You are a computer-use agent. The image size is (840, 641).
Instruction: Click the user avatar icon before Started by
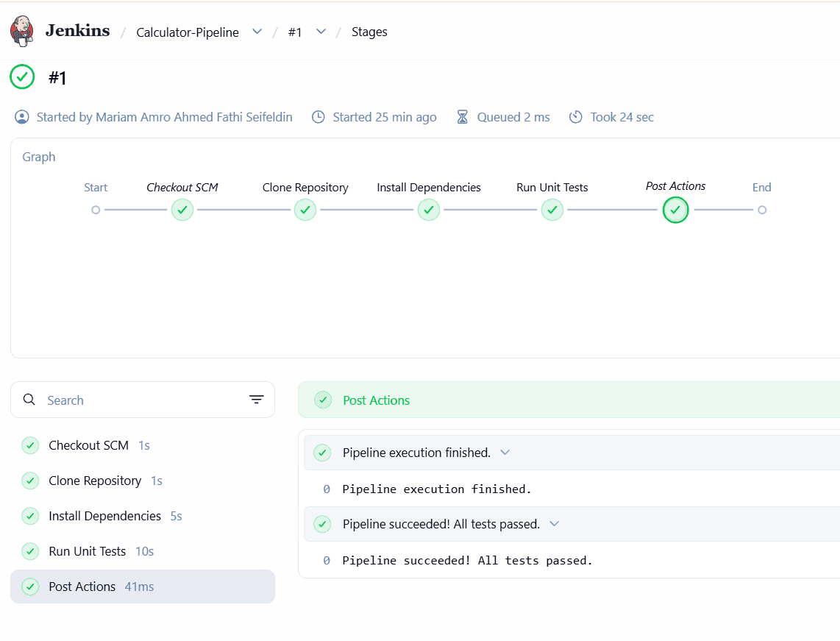click(22, 117)
